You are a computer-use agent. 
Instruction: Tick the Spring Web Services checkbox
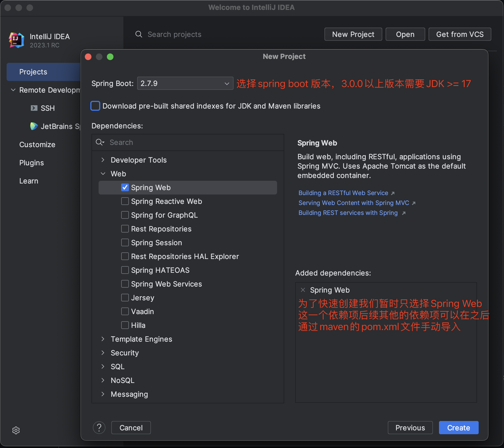coord(125,284)
